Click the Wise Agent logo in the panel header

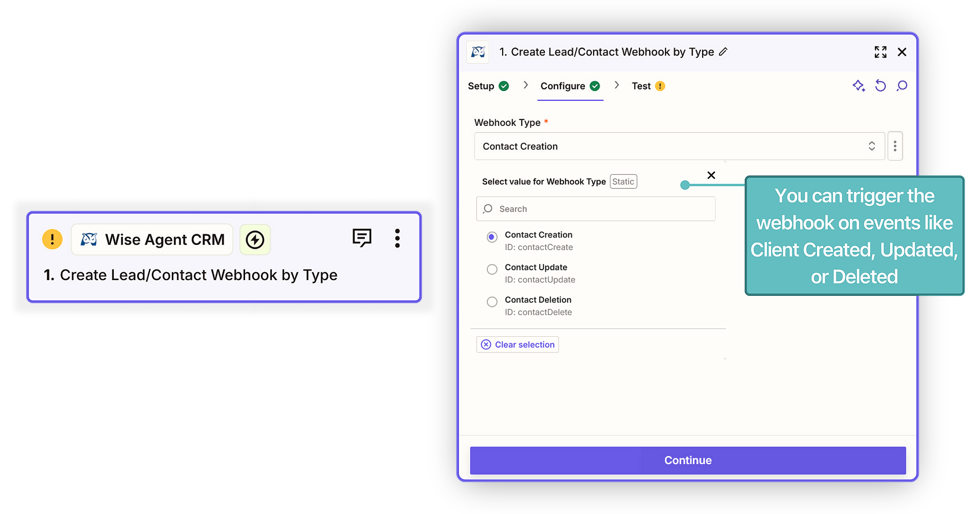click(x=478, y=52)
